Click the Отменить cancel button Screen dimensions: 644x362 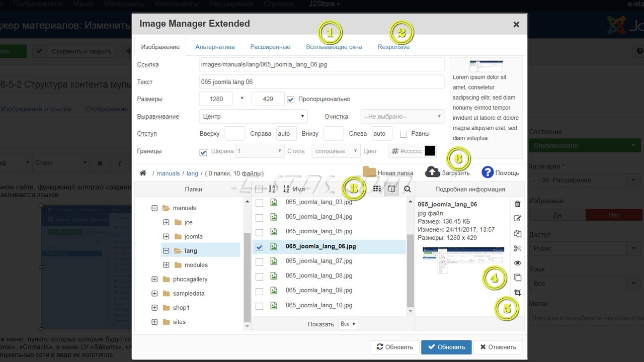498,347
